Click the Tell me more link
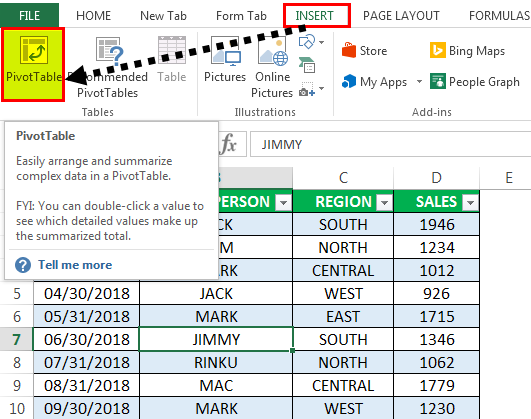 click(x=75, y=265)
